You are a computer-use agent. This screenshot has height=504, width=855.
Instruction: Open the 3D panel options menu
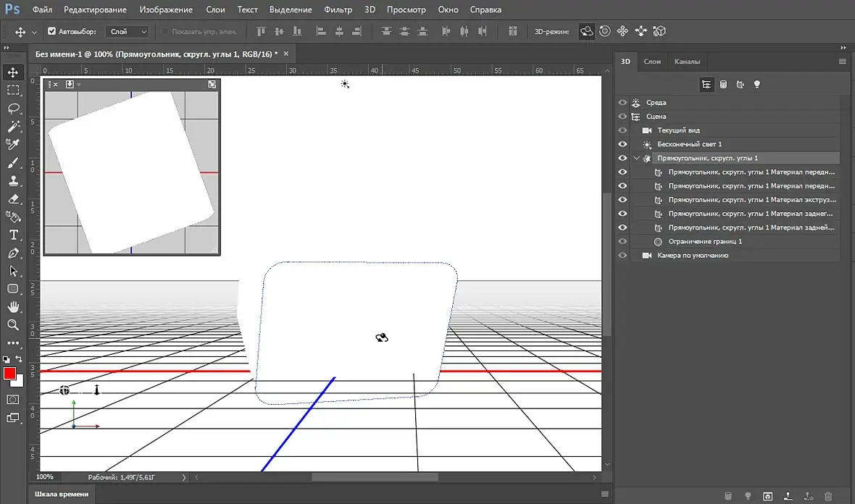[x=842, y=62]
